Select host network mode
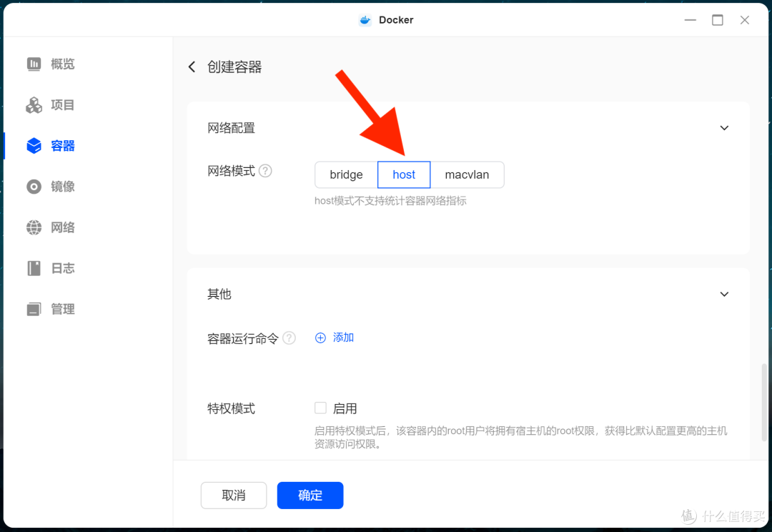Viewport: 772px width, 532px height. click(404, 175)
